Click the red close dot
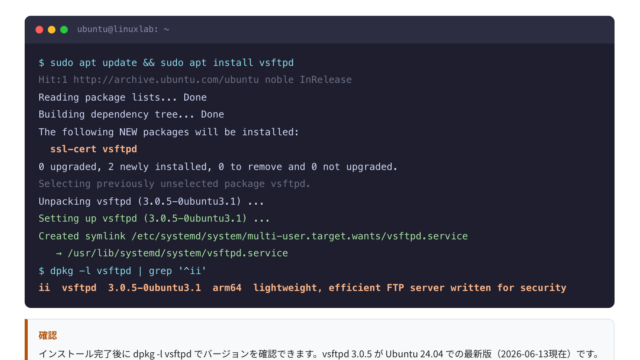 click(39, 29)
